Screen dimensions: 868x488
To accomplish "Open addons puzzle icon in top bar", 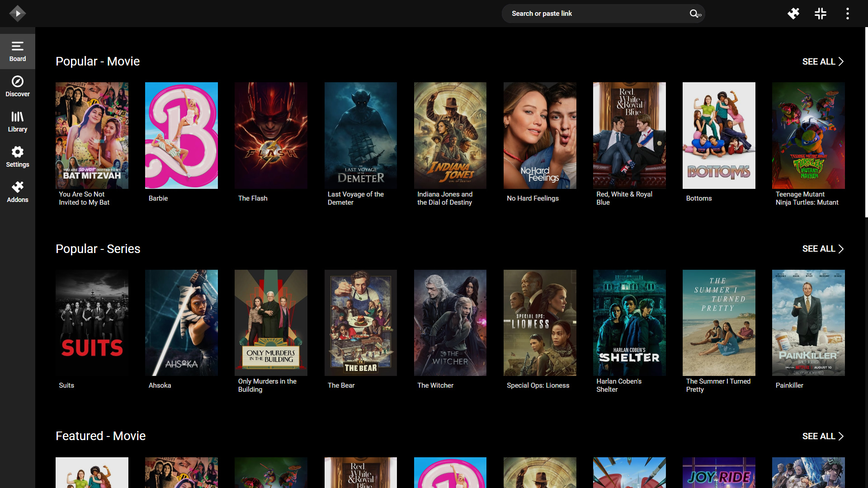I will pyautogui.click(x=793, y=14).
